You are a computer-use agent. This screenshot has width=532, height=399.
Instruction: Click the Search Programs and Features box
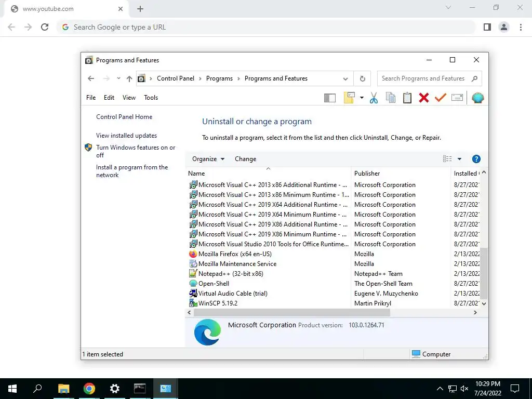[429, 79]
